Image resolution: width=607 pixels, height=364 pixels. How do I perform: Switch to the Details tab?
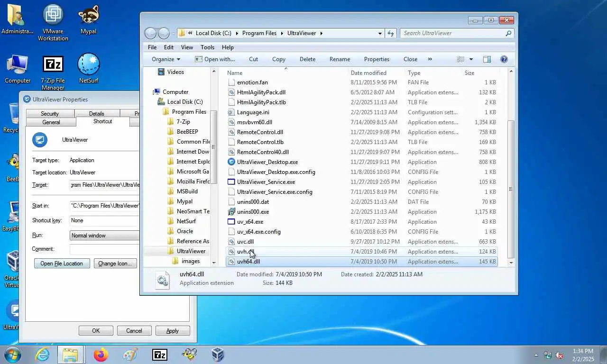pyautogui.click(x=96, y=114)
